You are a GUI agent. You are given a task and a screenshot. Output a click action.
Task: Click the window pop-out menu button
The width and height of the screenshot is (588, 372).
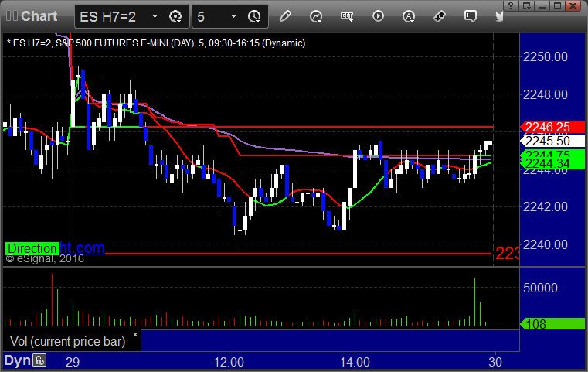(527, 5)
